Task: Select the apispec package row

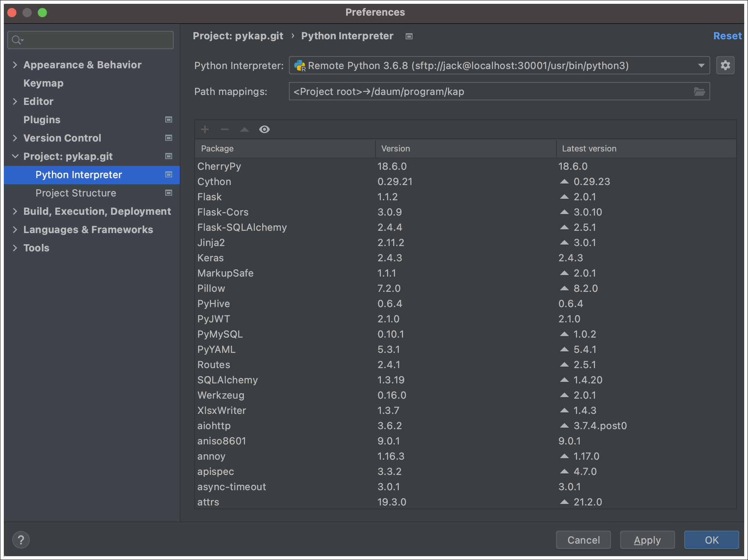Action: click(x=465, y=471)
